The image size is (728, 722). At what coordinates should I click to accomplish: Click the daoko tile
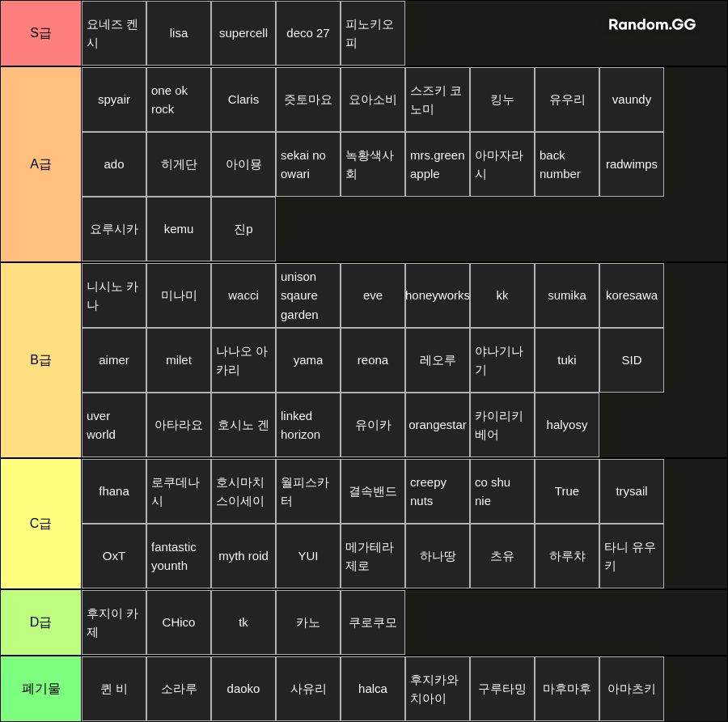click(x=243, y=689)
